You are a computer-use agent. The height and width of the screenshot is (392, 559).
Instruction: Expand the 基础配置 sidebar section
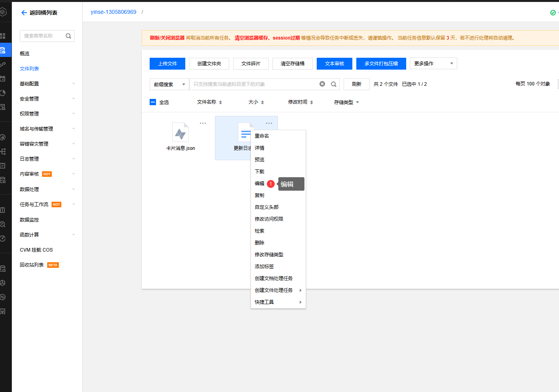(47, 83)
